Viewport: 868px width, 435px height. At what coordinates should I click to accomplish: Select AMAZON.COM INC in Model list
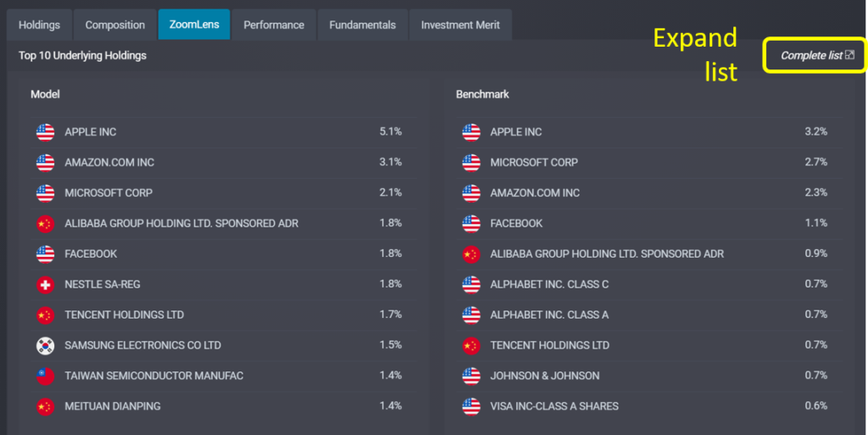[109, 163]
